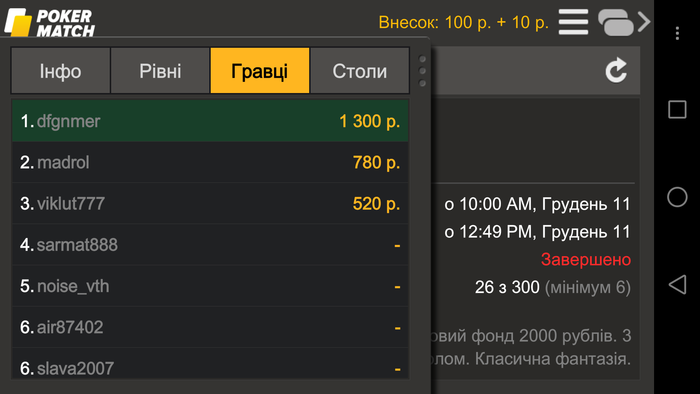Open the Android three-dot overflow menu
The height and width of the screenshot is (394, 700).
click(x=677, y=33)
